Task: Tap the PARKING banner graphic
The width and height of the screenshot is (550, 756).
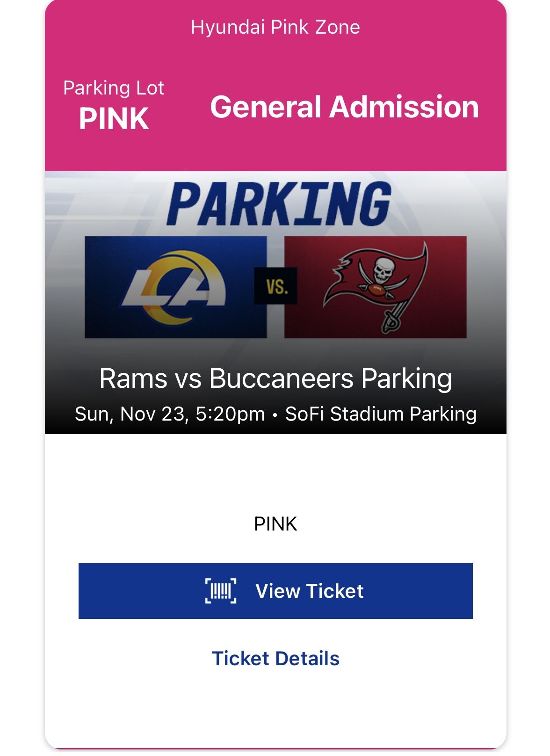Action: 276,201
